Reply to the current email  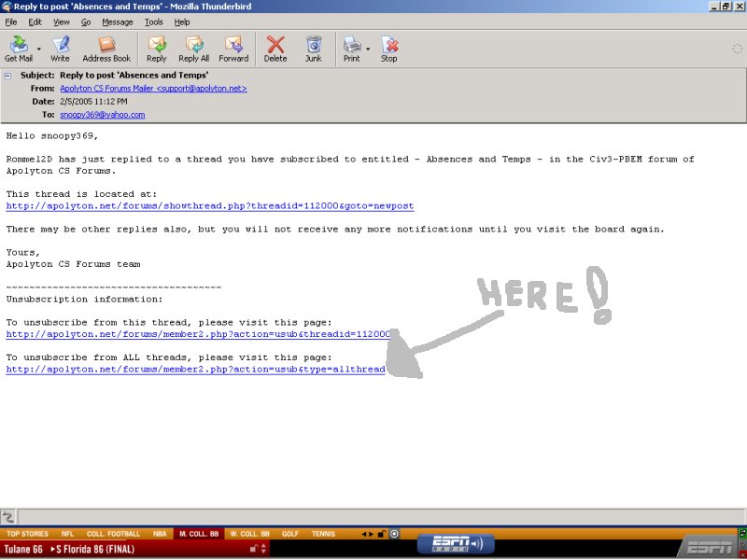[x=157, y=49]
